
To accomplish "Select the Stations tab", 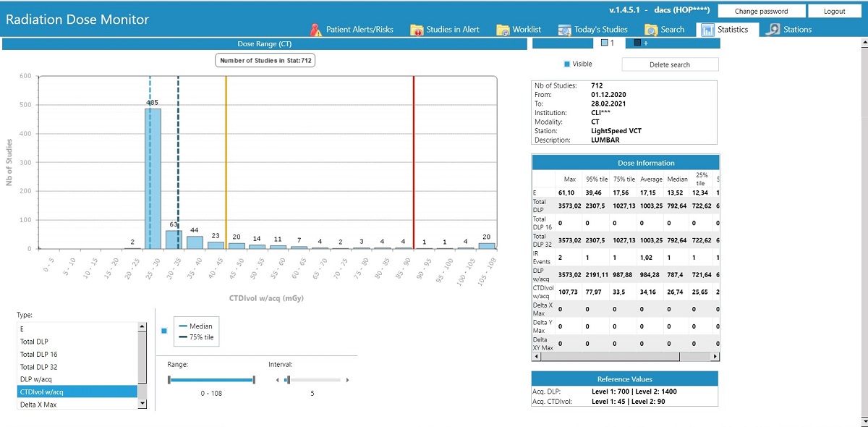I will pyautogui.click(x=789, y=30).
